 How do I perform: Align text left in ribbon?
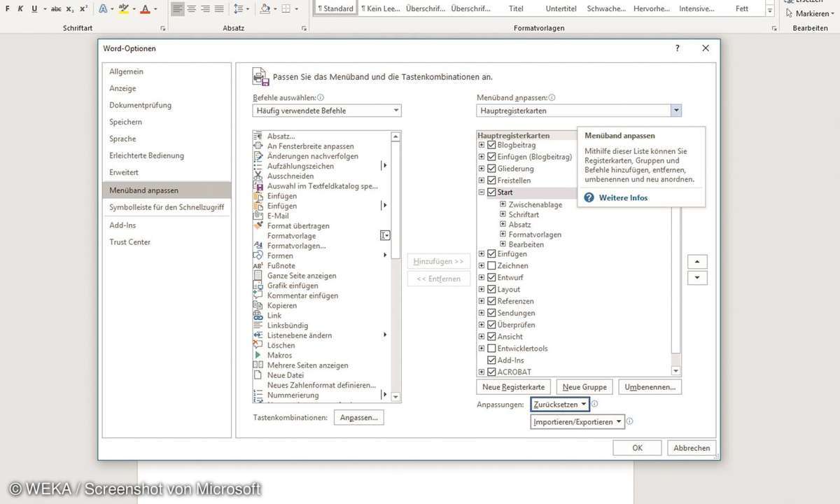tap(177, 9)
